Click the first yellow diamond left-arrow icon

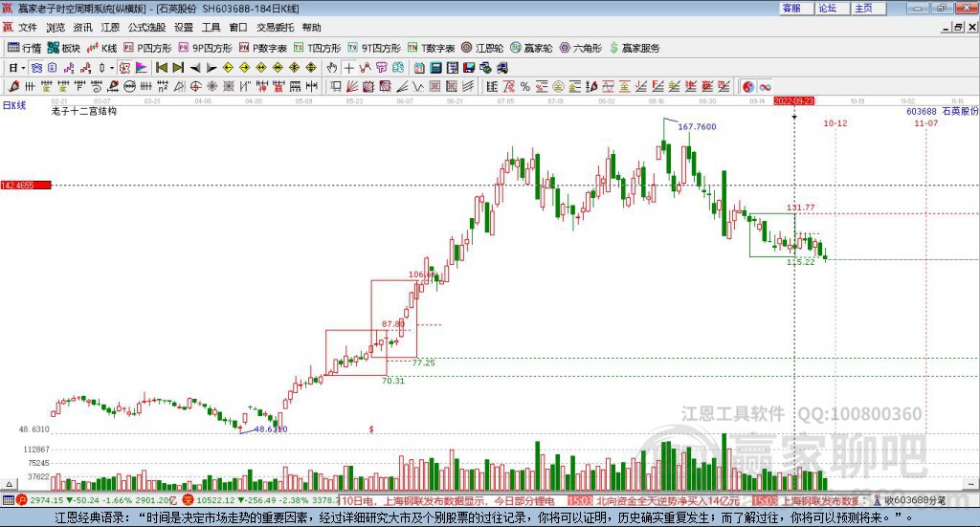(x=228, y=68)
